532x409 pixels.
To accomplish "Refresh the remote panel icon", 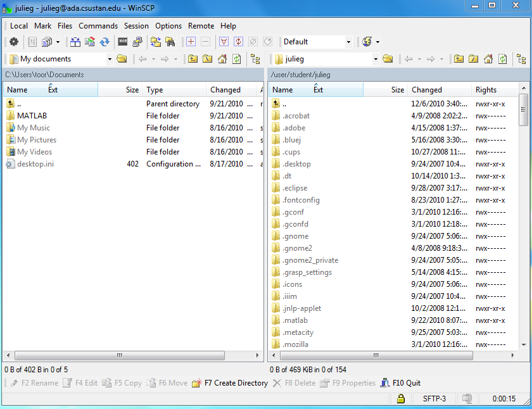I will pos(503,59).
